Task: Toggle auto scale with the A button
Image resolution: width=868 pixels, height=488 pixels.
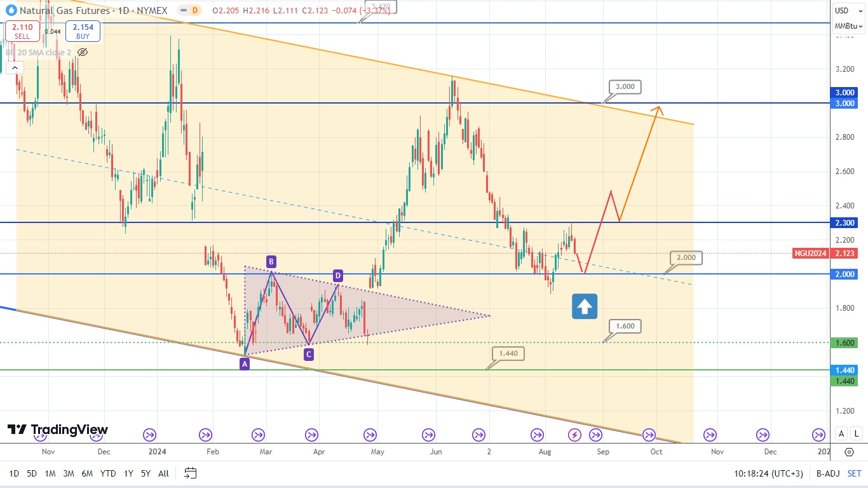Action: point(841,433)
